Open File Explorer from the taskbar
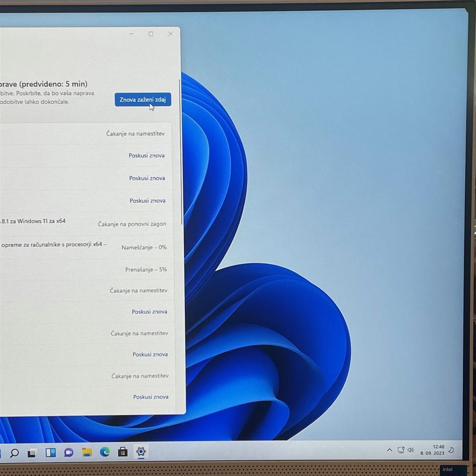Viewport: 476px width, 476px height. [x=87, y=452]
